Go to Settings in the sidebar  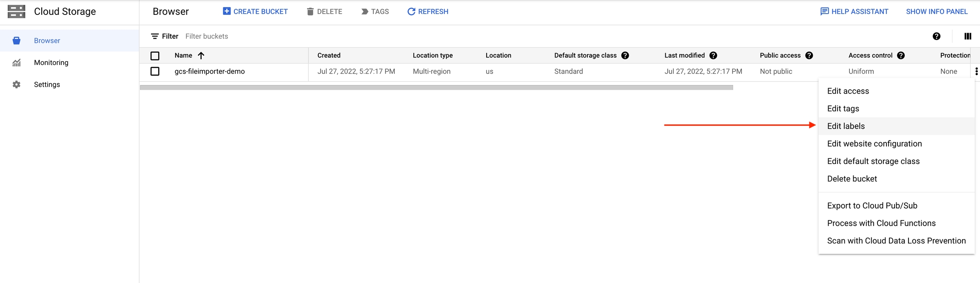tap(69, 85)
